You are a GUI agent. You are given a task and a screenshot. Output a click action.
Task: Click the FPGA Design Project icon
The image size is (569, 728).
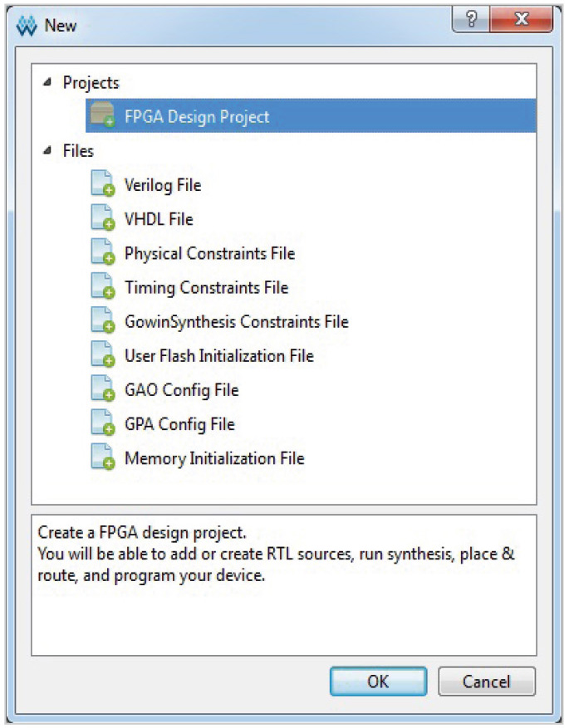pos(102,117)
